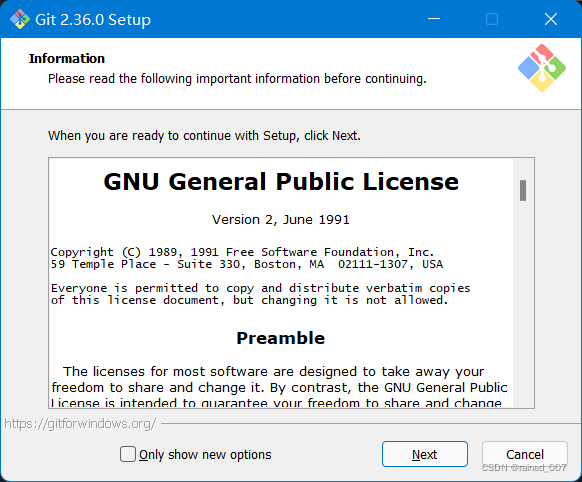
Task: Click the Git icon in the title bar
Action: 20,19
